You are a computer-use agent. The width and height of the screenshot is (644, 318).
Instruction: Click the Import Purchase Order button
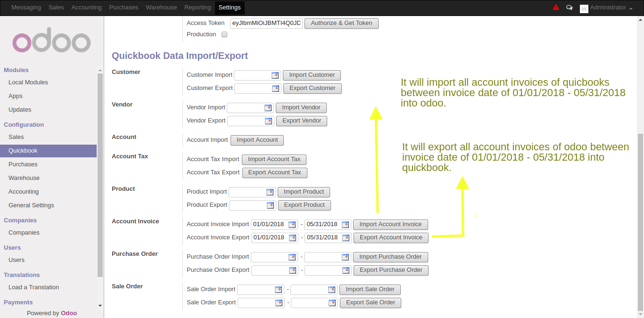[x=391, y=257]
